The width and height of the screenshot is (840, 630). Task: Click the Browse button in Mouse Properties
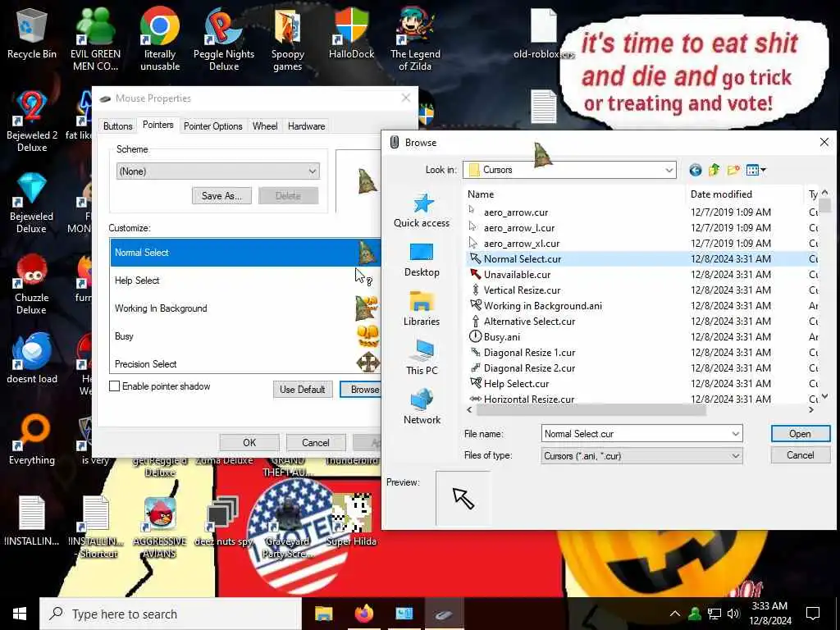(x=361, y=390)
